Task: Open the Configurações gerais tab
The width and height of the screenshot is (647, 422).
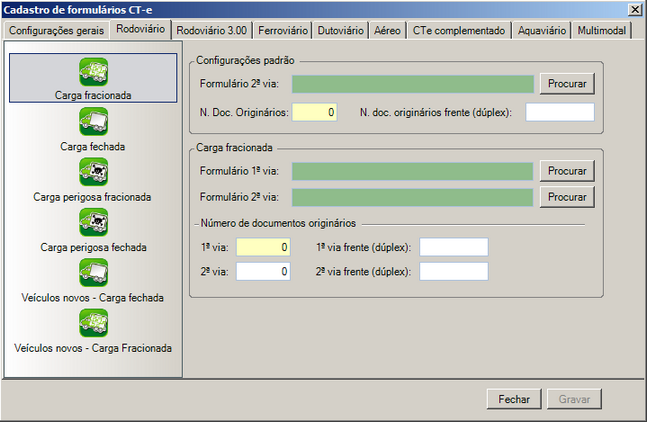Action: pyautogui.click(x=56, y=31)
